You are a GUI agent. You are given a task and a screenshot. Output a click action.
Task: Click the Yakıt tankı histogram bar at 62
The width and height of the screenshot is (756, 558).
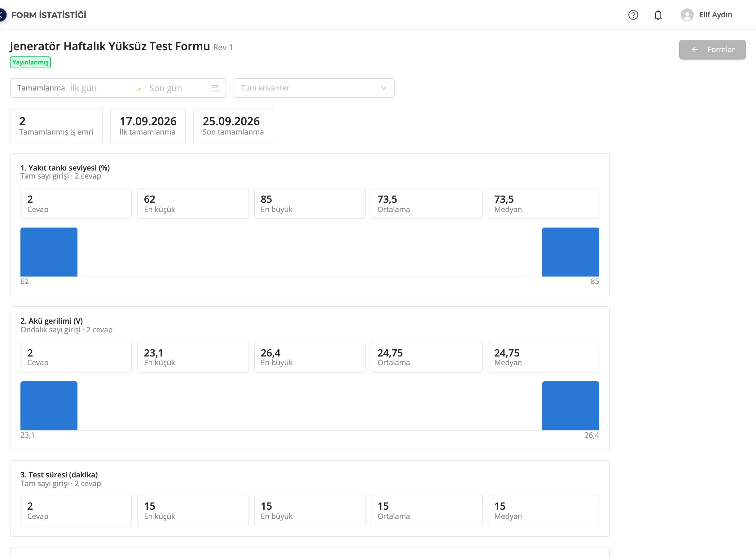click(x=49, y=252)
